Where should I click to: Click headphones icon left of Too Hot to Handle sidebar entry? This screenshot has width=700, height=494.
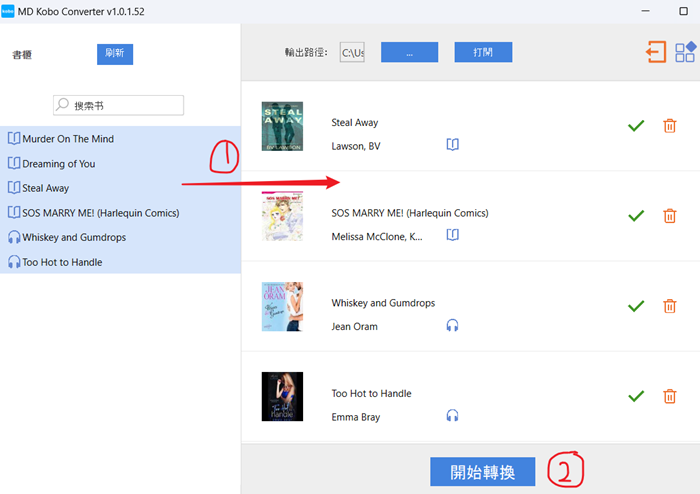coord(14,262)
